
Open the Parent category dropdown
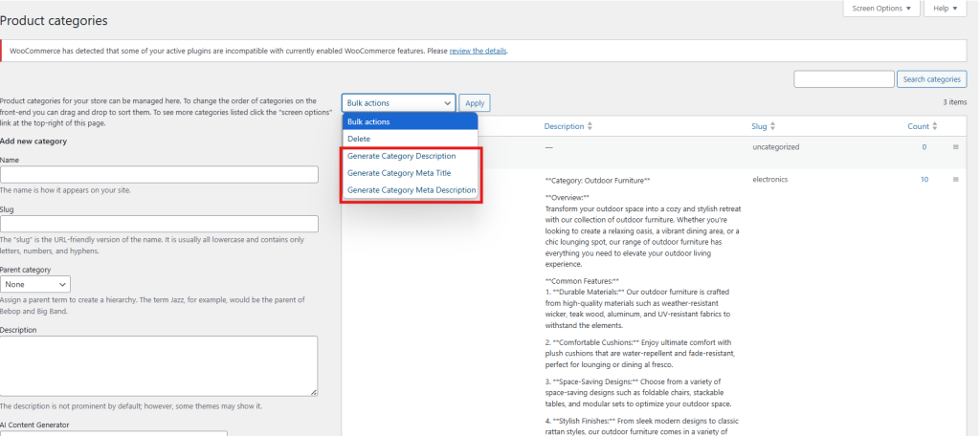tap(35, 284)
